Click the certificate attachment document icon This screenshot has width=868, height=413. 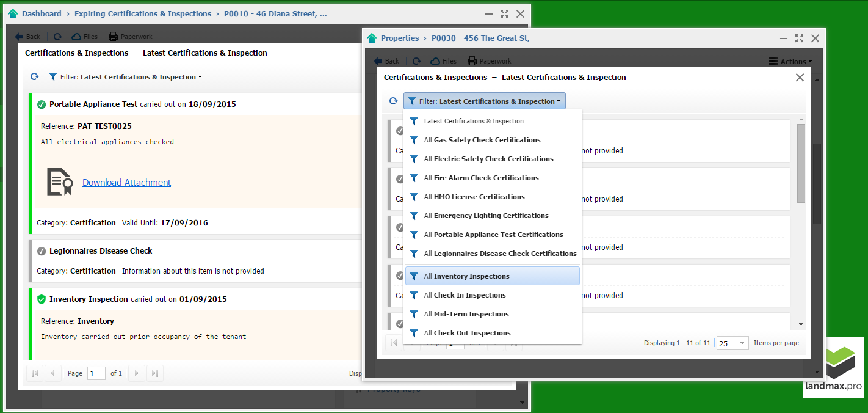coord(60,182)
